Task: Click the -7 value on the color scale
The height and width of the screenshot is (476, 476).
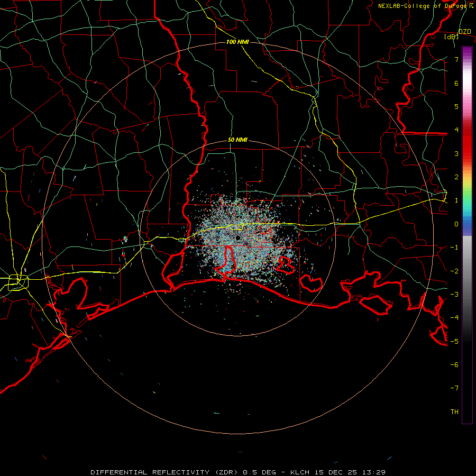Action: (x=454, y=388)
